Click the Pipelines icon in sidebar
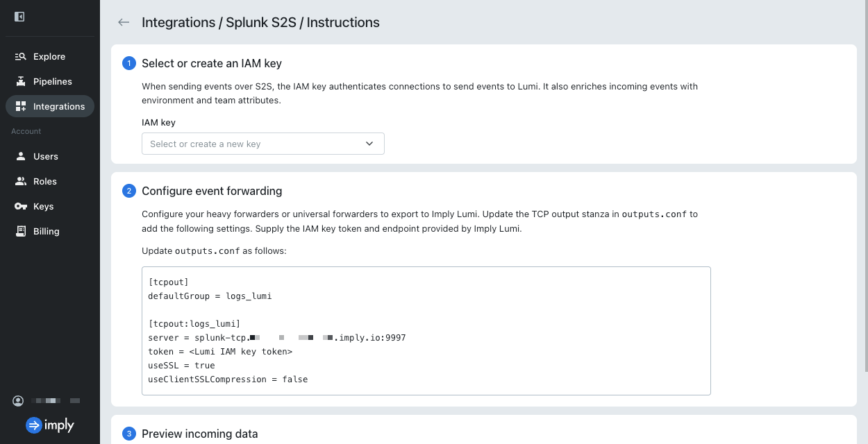 click(x=20, y=82)
